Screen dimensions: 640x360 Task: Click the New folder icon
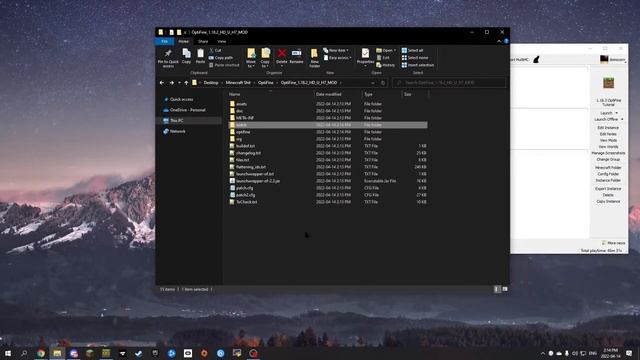click(x=314, y=54)
